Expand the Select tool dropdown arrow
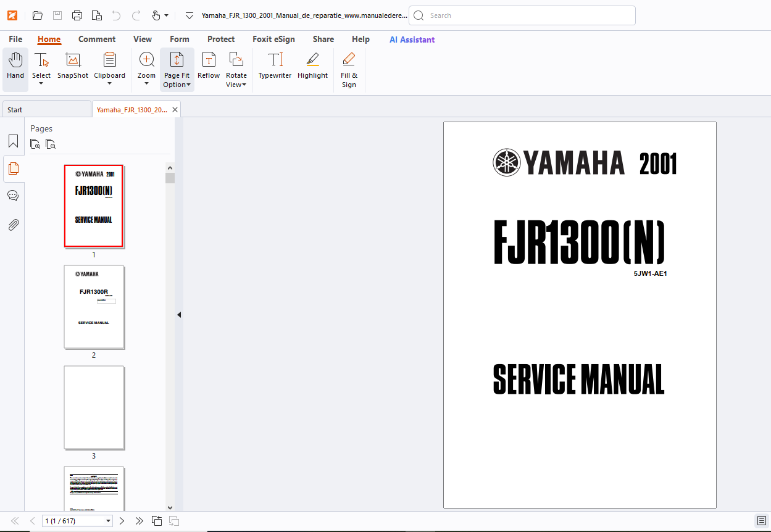771x532 pixels. pos(41,83)
